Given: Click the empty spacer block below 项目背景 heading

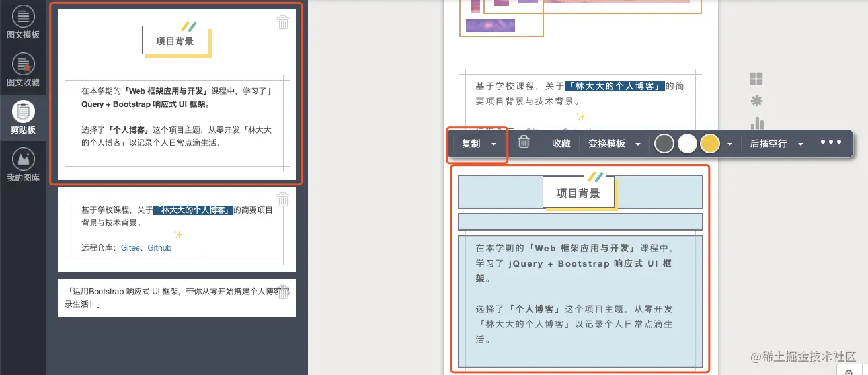Looking at the screenshot, I should pyautogui.click(x=580, y=222).
